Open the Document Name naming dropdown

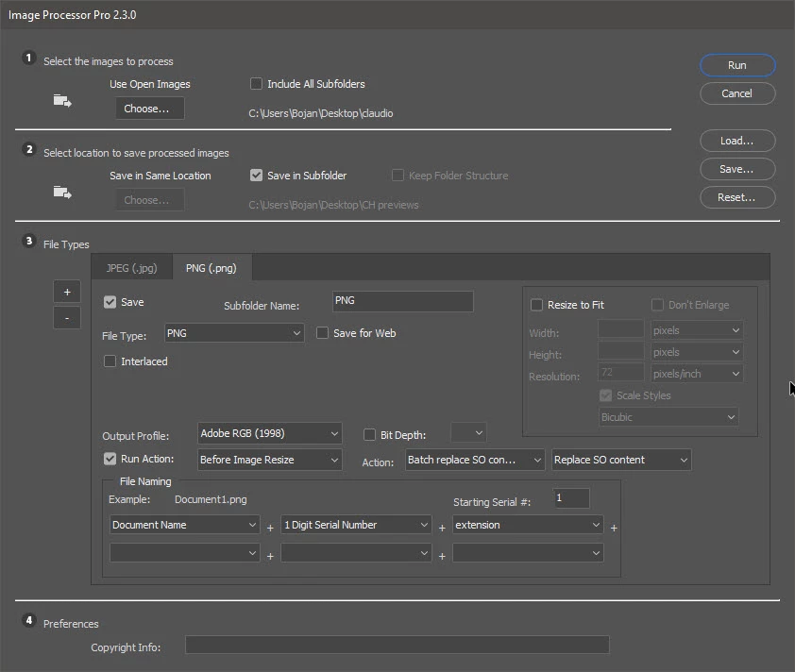(x=184, y=525)
